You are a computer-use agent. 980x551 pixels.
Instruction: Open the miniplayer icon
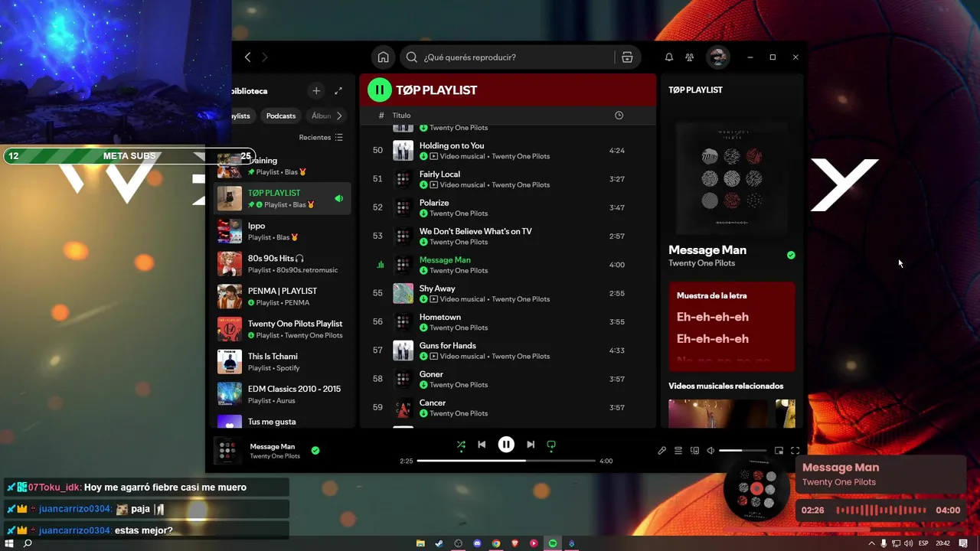tap(779, 451)
